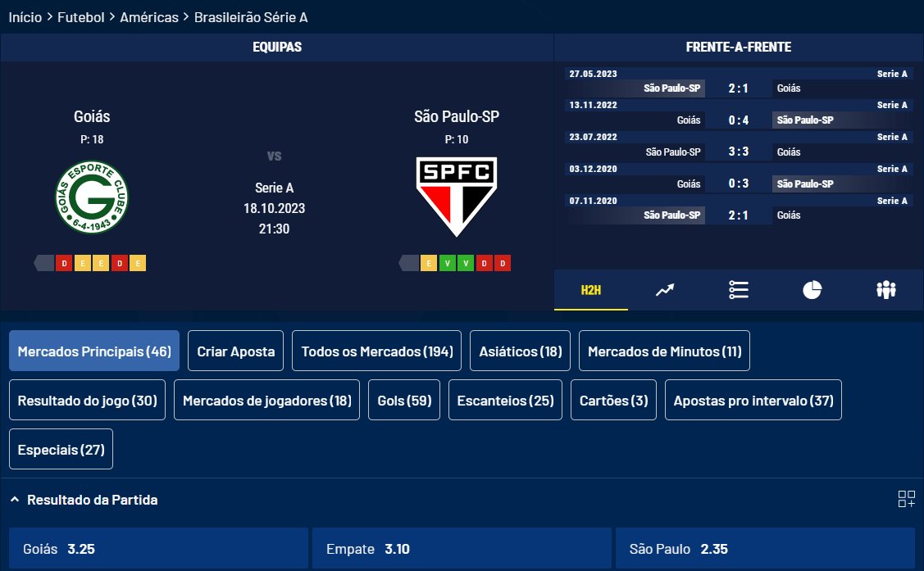This screenshot has height=571, width=924.
Task: Bet on Empate at 3.10
Action: click(462, 549)
